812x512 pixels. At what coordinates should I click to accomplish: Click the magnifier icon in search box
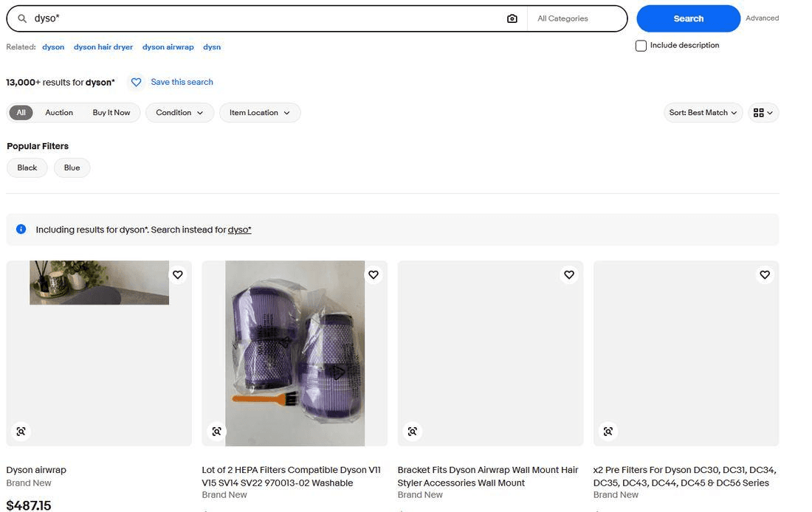[22, 18]
